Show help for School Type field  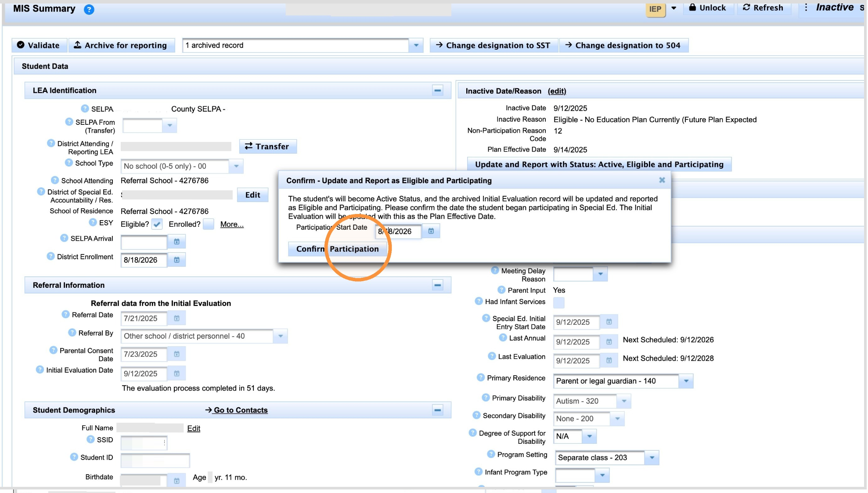69,163
